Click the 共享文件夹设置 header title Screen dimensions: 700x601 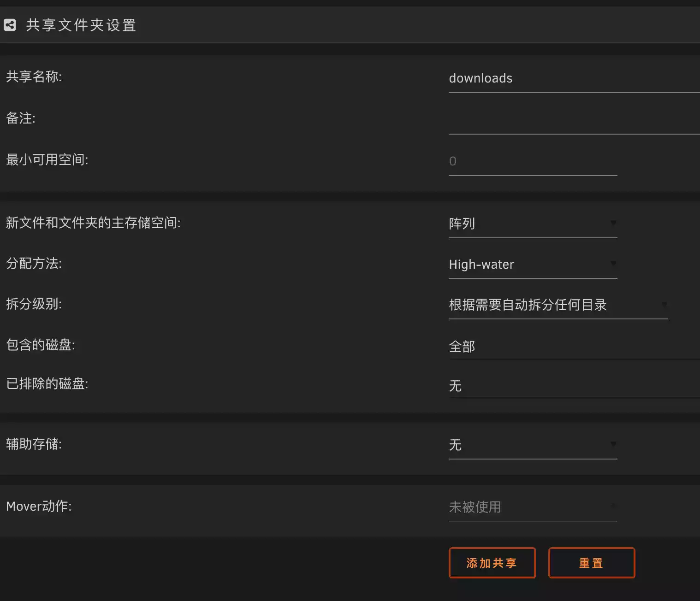[x=81, y=25]
